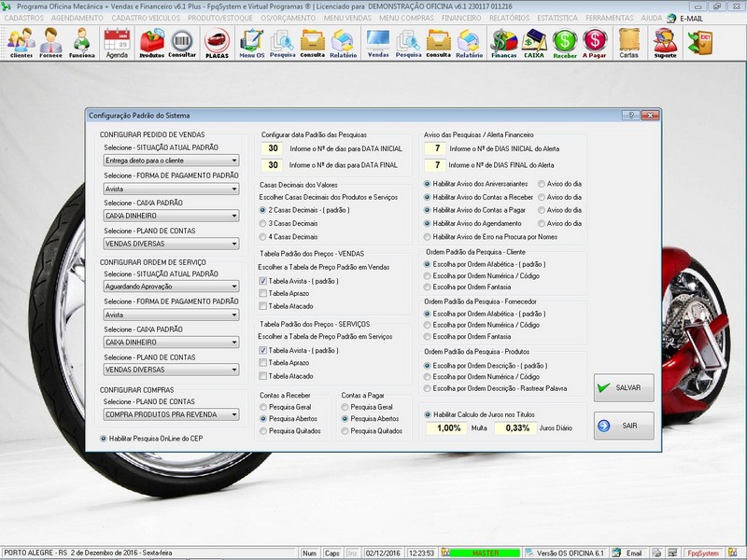Open the Funciona employees icon

[x=82, y=42]
